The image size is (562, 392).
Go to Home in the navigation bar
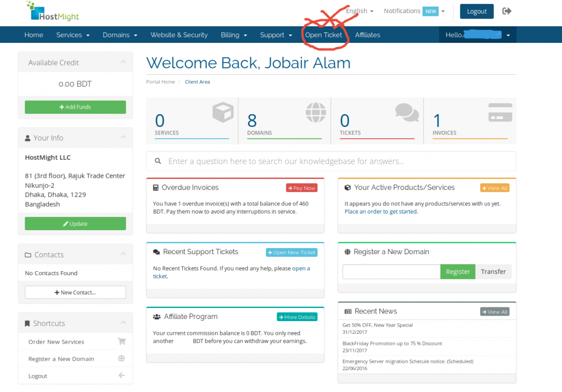click(33, 35)
